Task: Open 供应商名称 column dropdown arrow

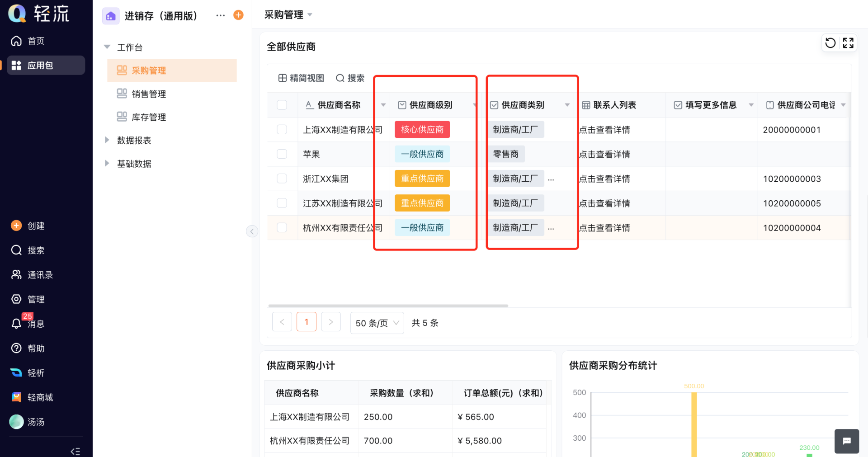Action: coord(383,105)
